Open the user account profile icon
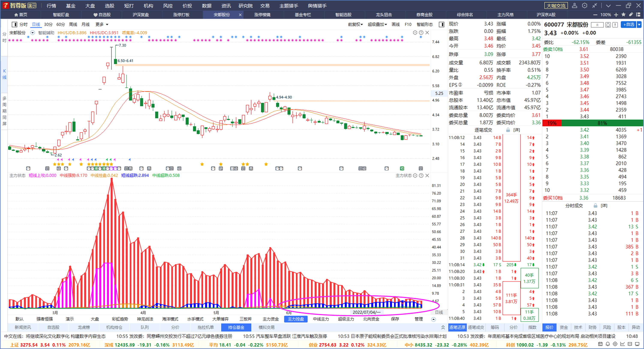Screen dimensions: 644x349 click(575, 6)
